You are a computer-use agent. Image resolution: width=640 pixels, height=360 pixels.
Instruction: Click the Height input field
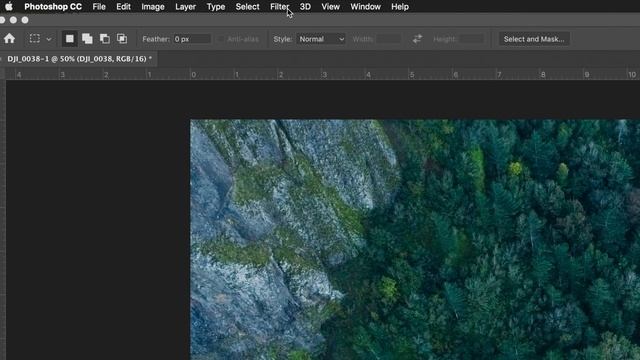471,39
